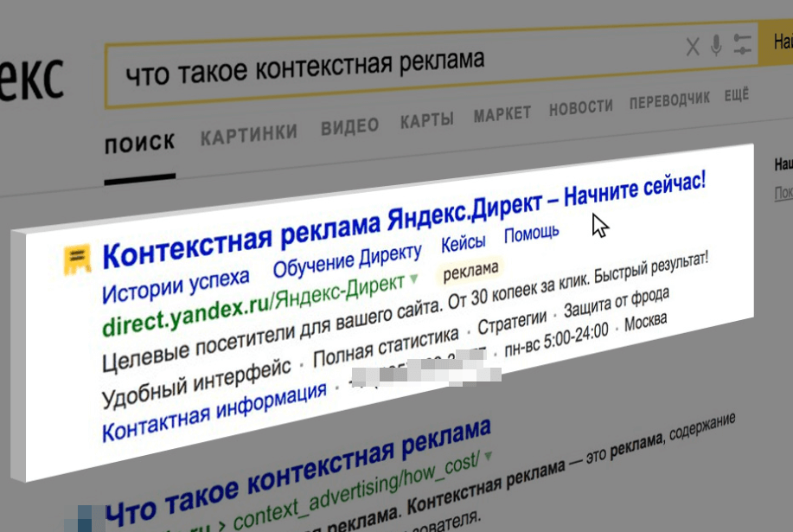
Task: Open result Что такое контекстная реклама
Action: [x=297, y=473]
